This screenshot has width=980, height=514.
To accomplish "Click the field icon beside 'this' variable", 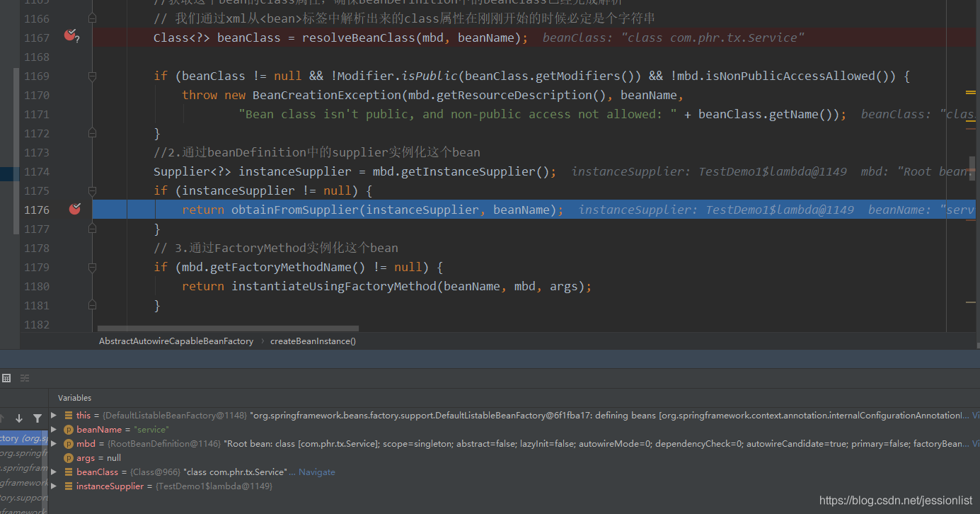I will click(69, 416).
